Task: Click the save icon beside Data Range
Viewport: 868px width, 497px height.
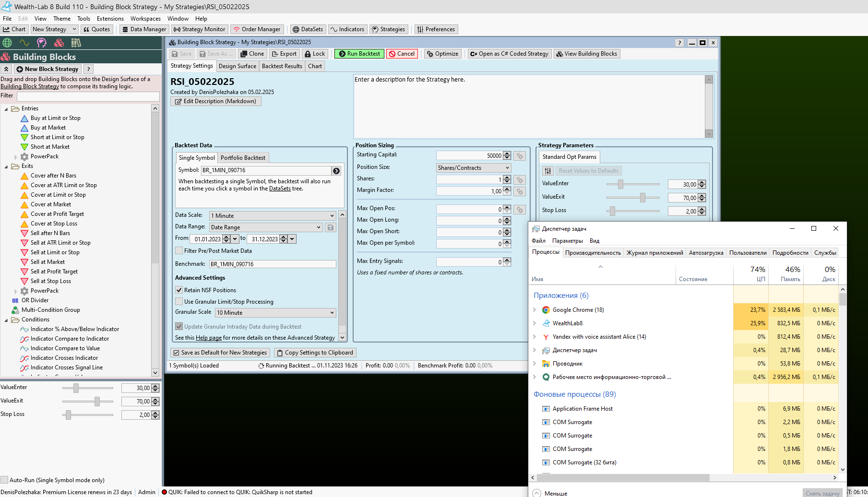Action: click(331, 227)
